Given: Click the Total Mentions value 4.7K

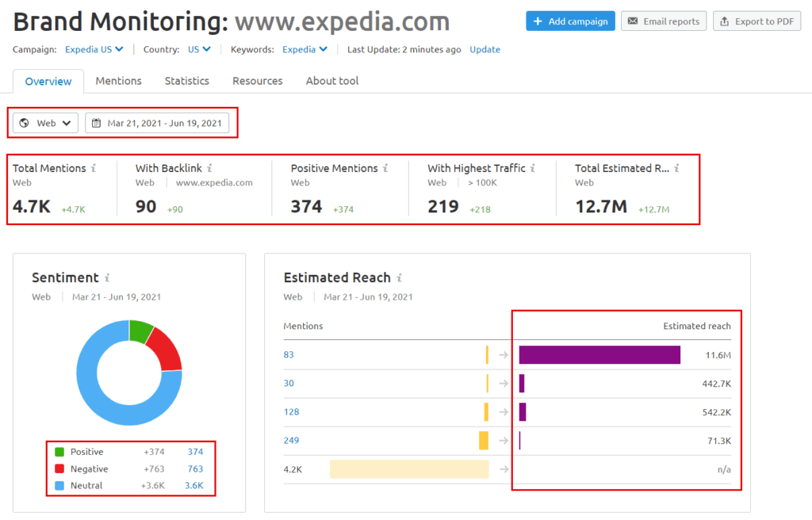Looking at the screenshot, I should click(x=32, y=207).
